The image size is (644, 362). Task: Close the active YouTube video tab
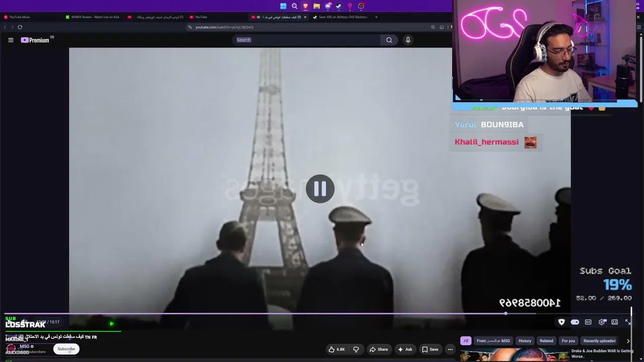click(305, 17)
